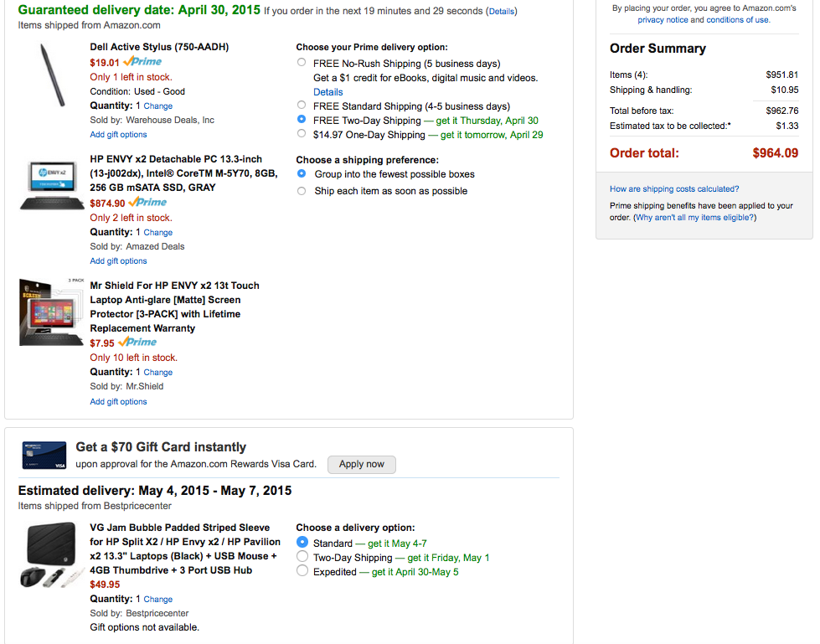
Task: Click the Prime logo beside the $874.90 price
Action: pyautogui.click(x=147, y=202)
